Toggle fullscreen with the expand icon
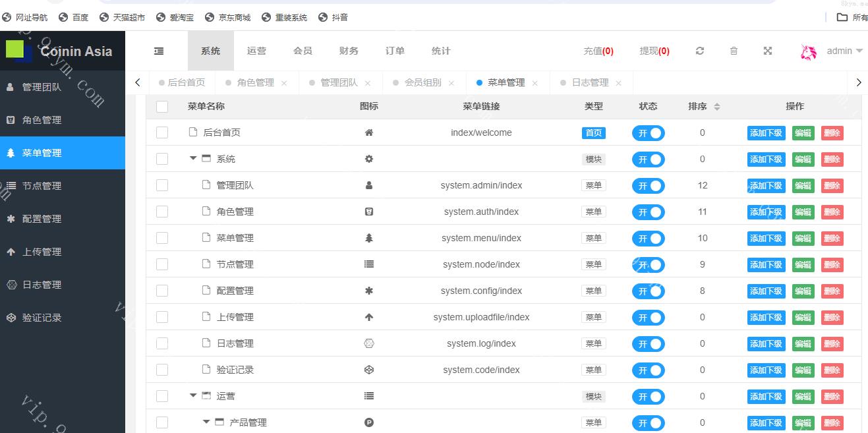 [768, 51]
